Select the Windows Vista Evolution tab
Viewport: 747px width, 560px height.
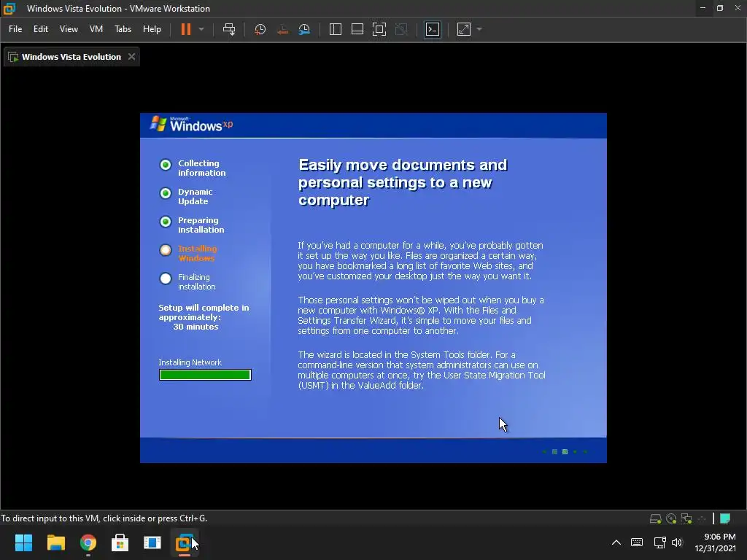click(x=71, y=57)
